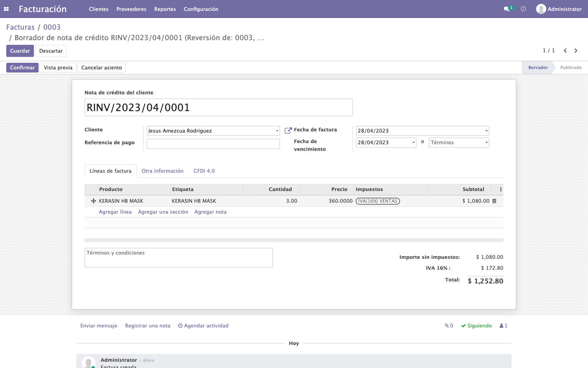Open the Fecha de factura date dropdown

tap(486, 131)
